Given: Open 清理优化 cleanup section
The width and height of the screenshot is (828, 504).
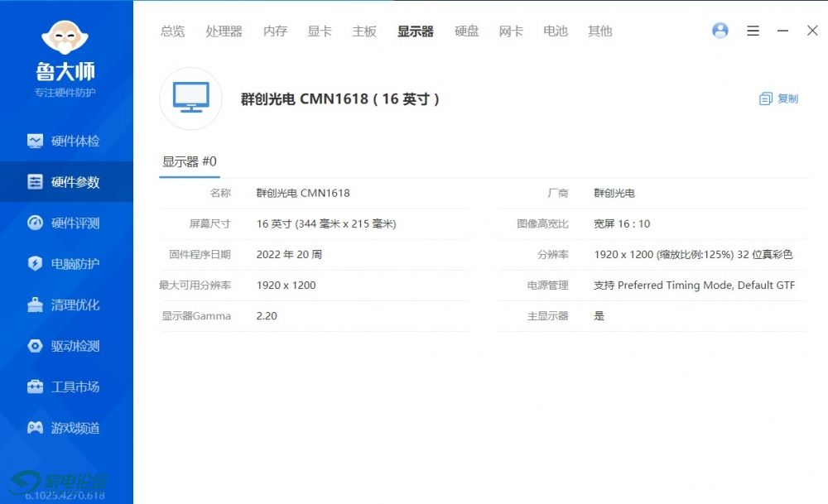Looking at the screenshot, I should click(x=66, y=305).
